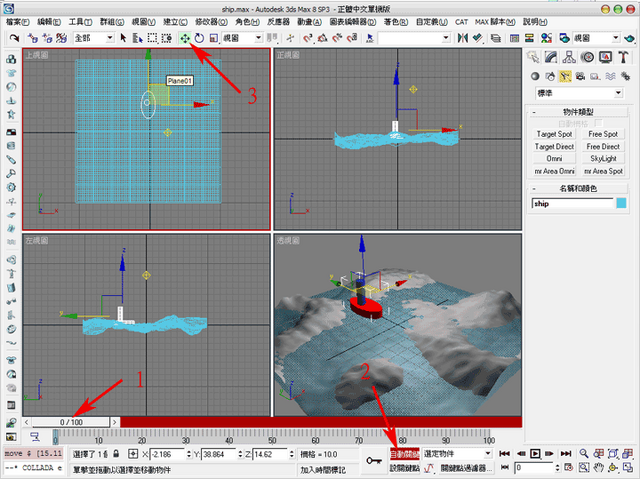Open the 動畫(A) menu
The width and height of the screenshot is (640, 479).
[x=309, y=22]
